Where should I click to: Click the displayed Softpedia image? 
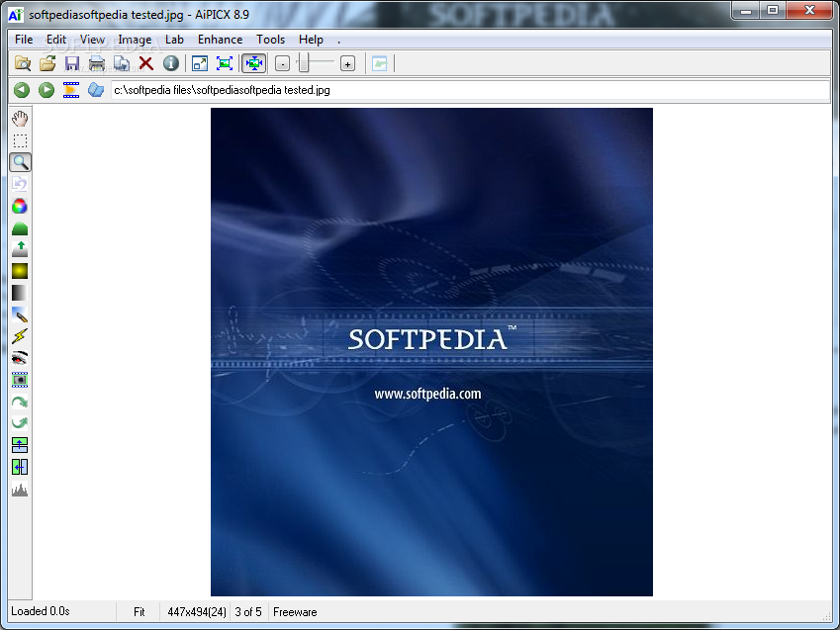tap(431, 352)
